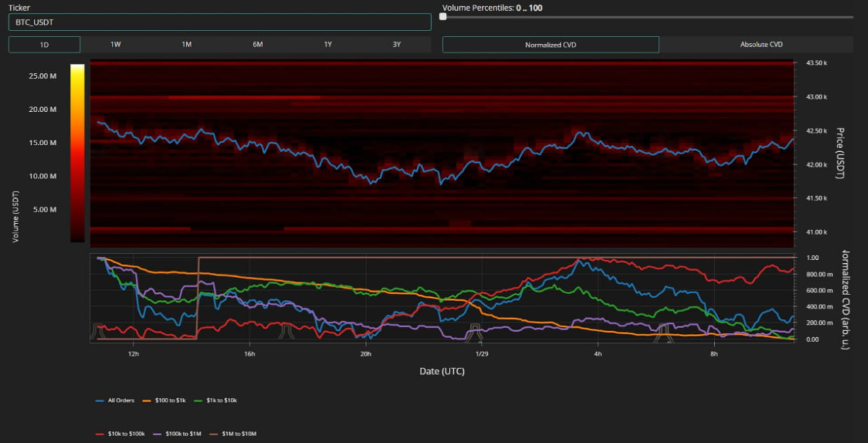Click the 1/29 date axis label
This screenshot has height=443, width=868.
tap(481, 354)
